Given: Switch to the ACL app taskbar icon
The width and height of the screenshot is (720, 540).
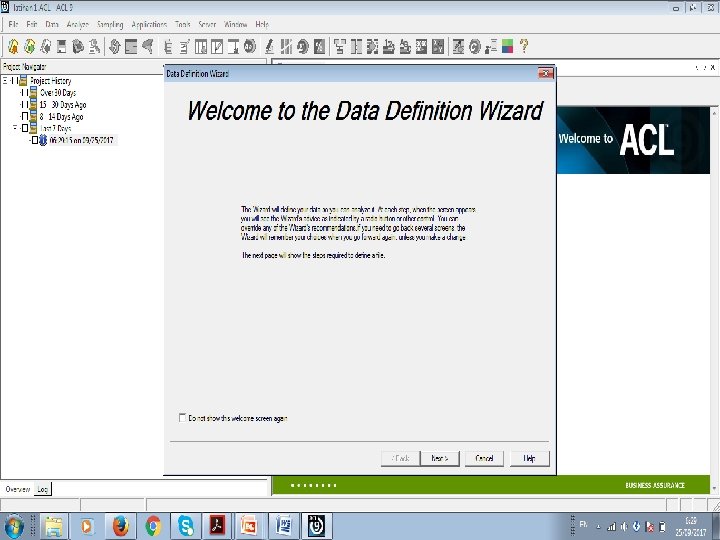Looking at the screenshot, I should (x=316, y=526).
